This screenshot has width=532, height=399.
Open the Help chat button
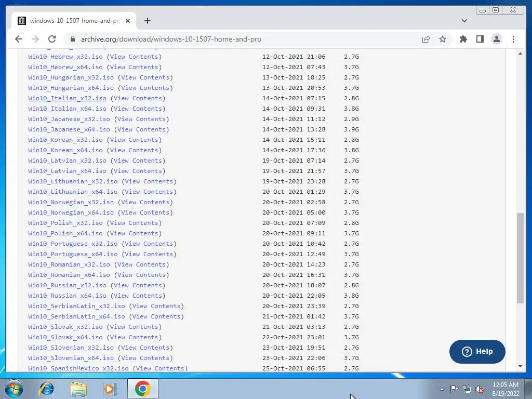[477, 352]
